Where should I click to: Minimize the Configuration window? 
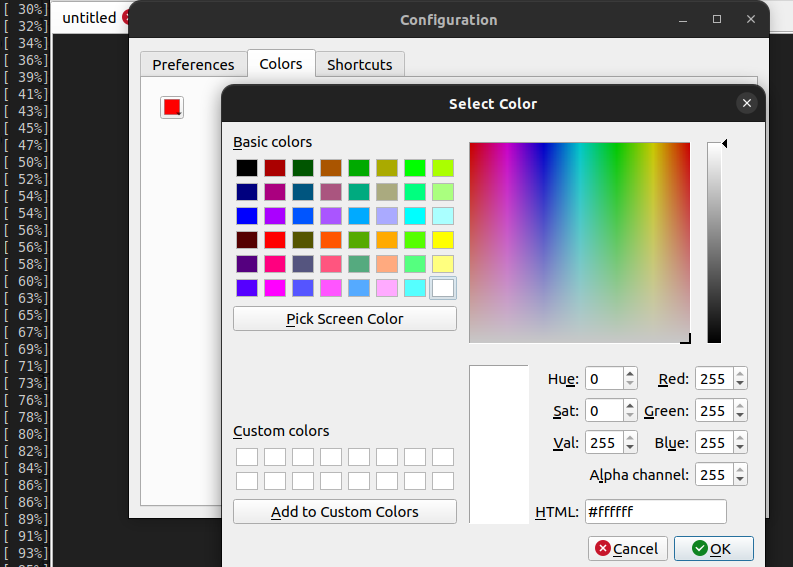pyautogui.click(x=683, y=19)
